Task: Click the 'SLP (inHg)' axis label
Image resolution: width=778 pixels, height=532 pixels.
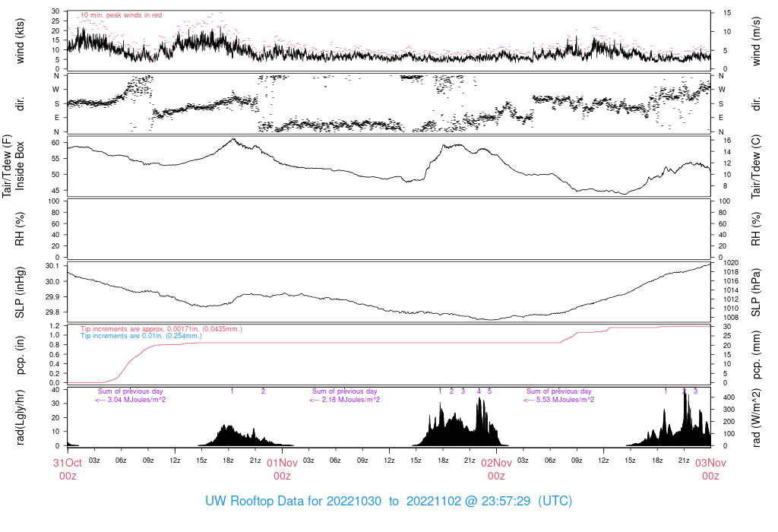Action: pos(20,293)
